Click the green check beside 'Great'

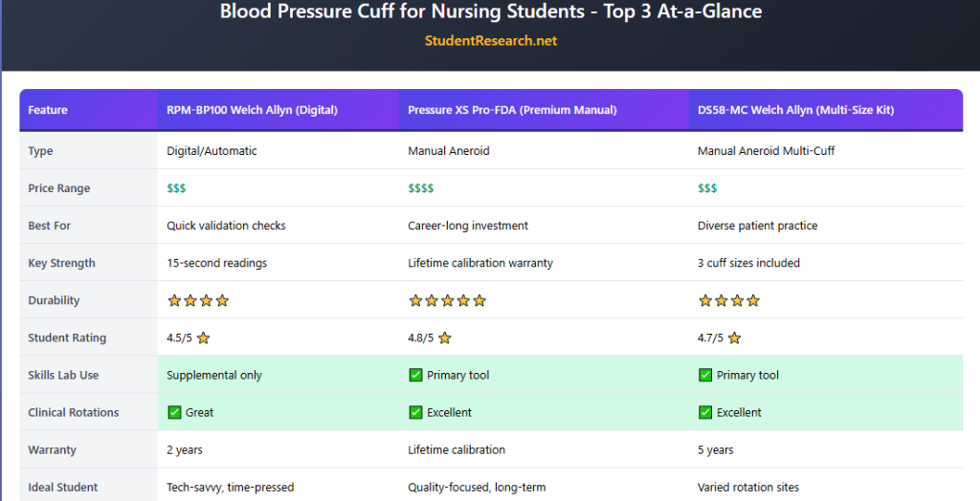(174, 412)
